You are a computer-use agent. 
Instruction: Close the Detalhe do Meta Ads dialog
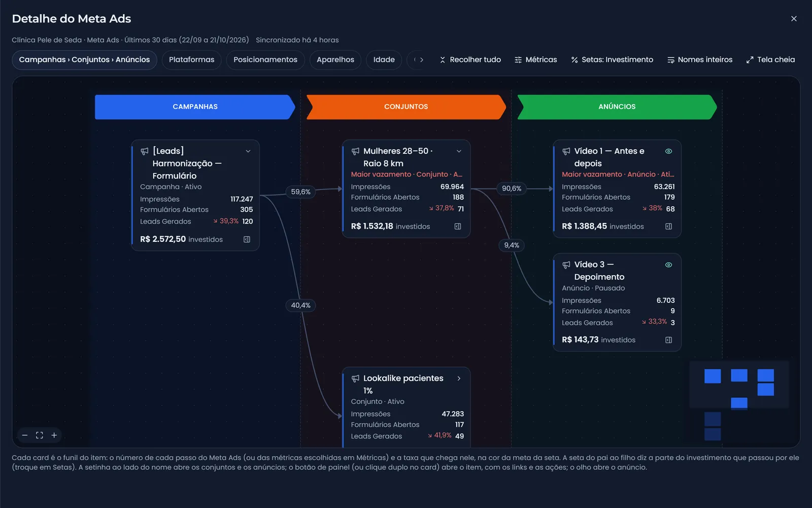pyautogui.click(x=794, y=19)
